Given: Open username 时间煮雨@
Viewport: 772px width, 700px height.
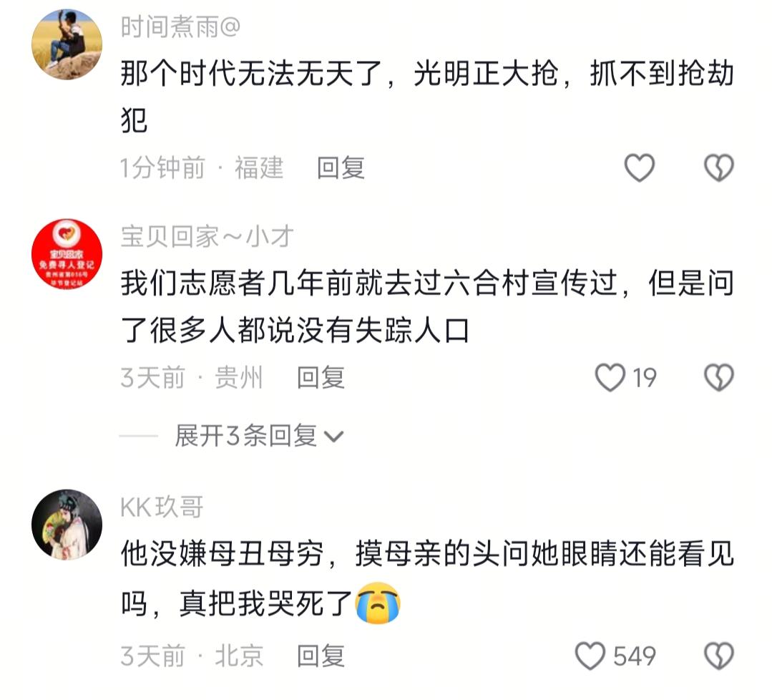Looking at the screenshot, I should [181, 26].
